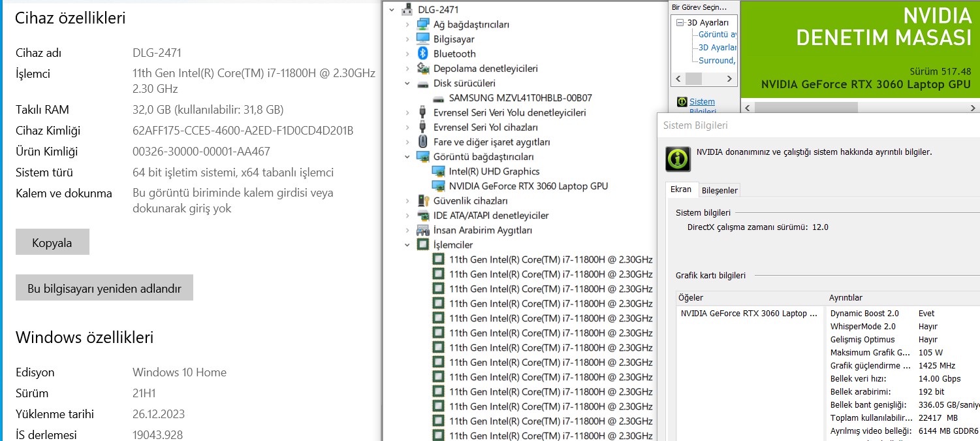This screenshot has height=441, width=980.
Task: Click the WhisperMode 2.0 detail row
Action: [x=904, y=326]
